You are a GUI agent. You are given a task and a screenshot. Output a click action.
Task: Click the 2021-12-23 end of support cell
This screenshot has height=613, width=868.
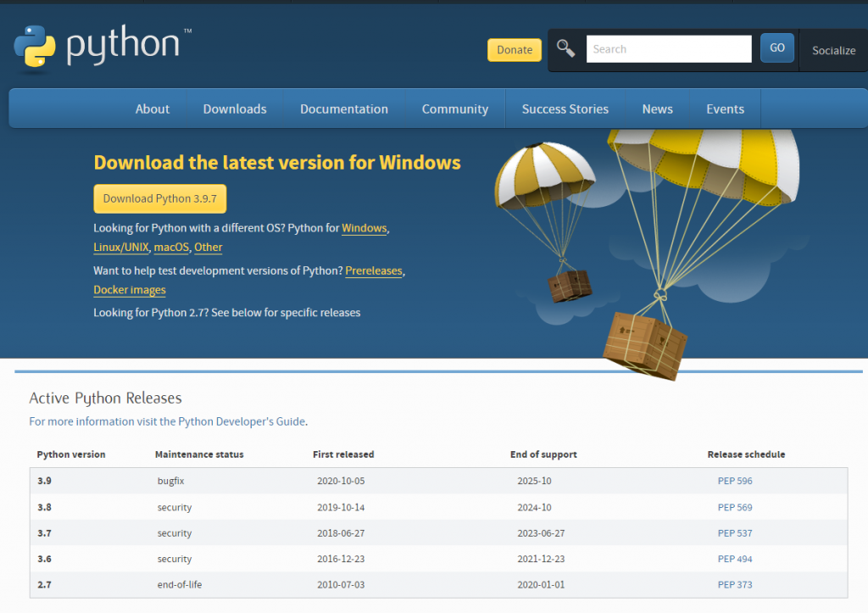pos(541,560)
